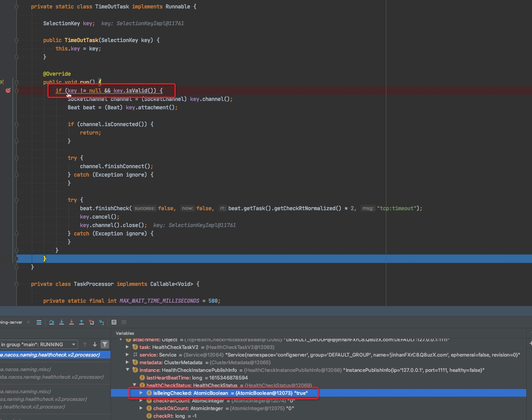Switch to the Variables panel header
The image size is (532, 420).
pos(125,333)
